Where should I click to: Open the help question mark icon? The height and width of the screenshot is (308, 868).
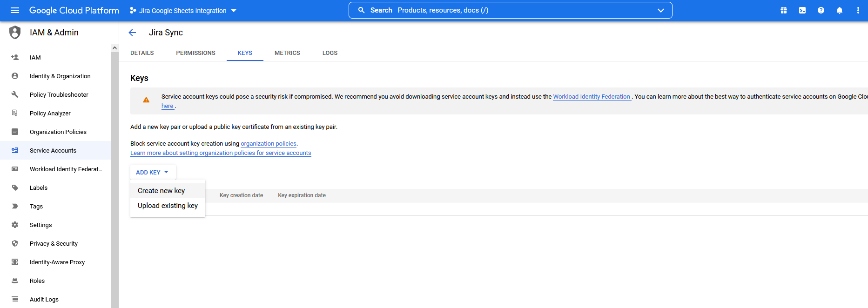(821, 10)
